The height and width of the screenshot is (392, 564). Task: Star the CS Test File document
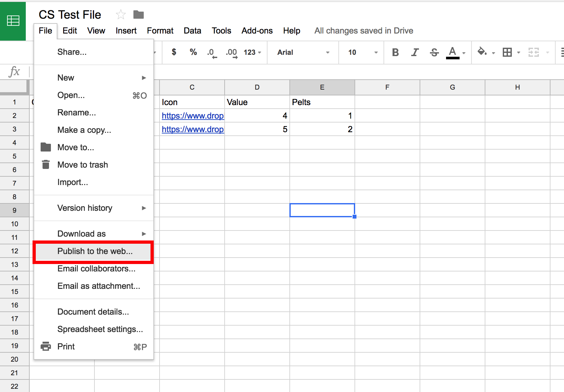(121, 15)
